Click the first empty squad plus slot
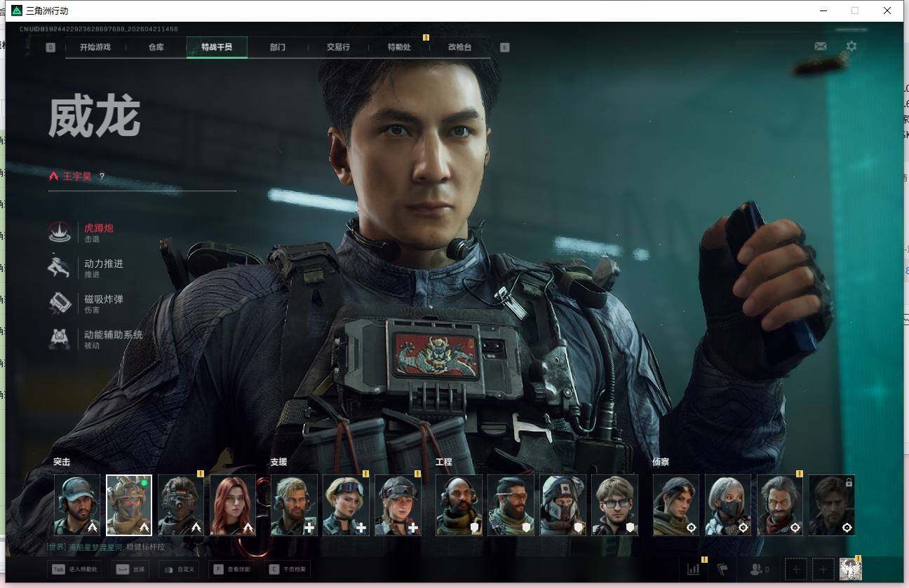The width and height of the screenshot is (909, 588). click(796, 569)
